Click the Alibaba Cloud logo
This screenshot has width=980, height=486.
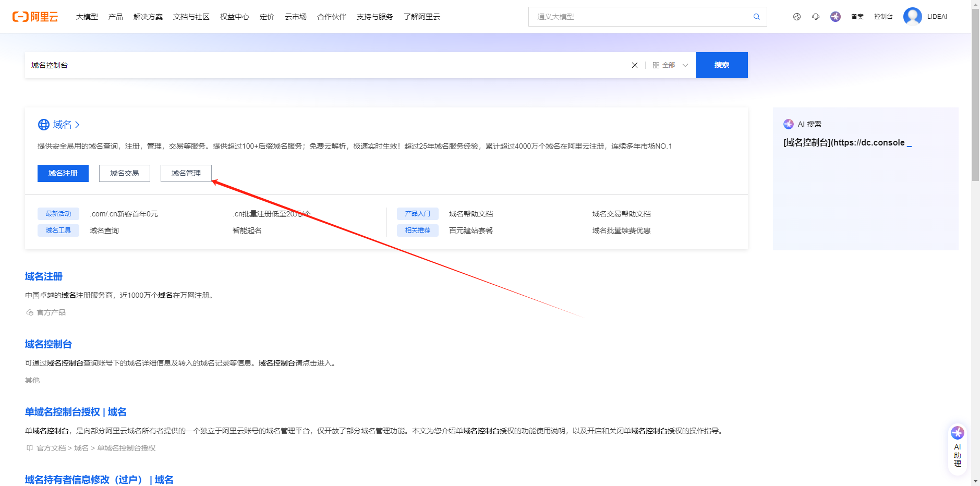tap(34, 16)
